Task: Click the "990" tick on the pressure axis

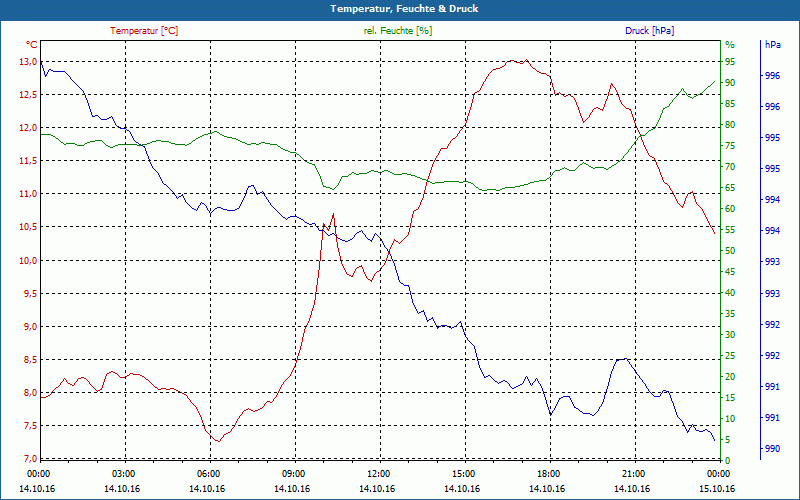Action: [773, 449]
